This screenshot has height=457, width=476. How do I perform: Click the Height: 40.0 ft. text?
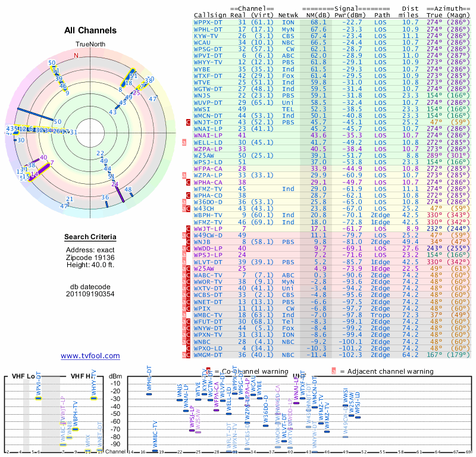pos(90,265)
